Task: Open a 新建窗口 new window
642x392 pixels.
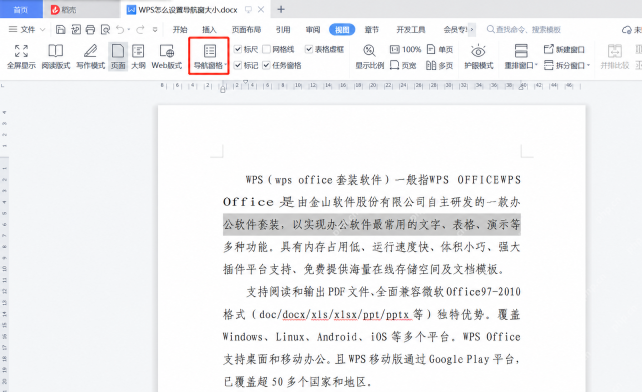Action: click(x=564, y=50)
